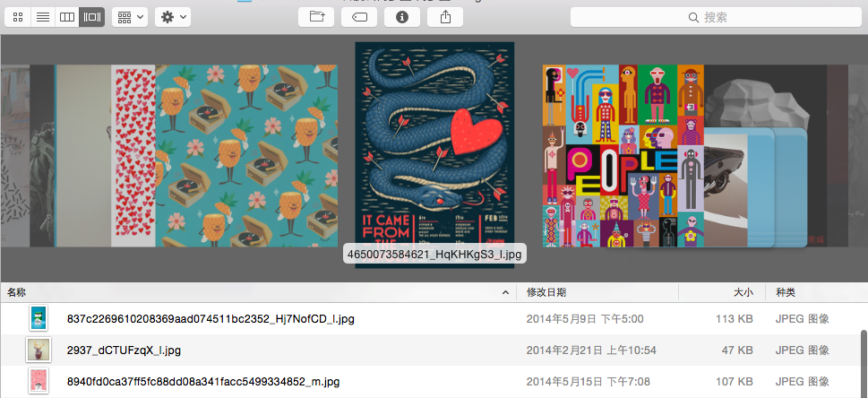Sort by 大小 column header
Image resolution: width=868 pixels, height=398 pixels.
coord(722,292)
